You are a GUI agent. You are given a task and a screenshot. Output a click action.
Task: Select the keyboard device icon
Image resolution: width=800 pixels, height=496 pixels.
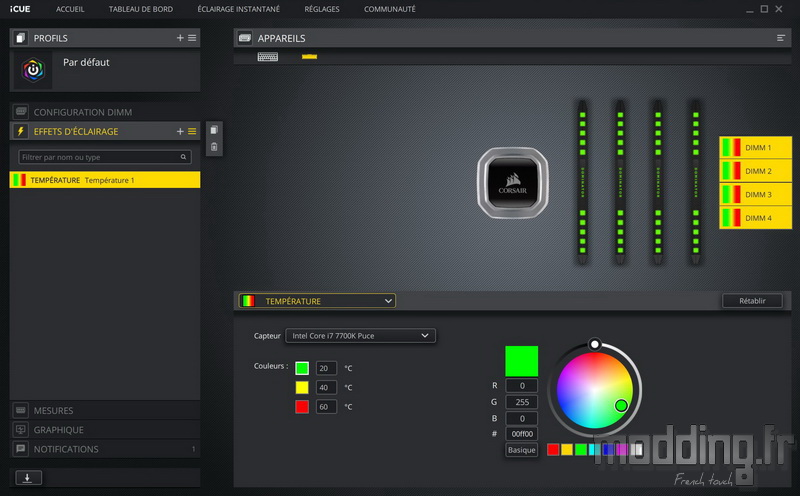[x=267, y=57]
